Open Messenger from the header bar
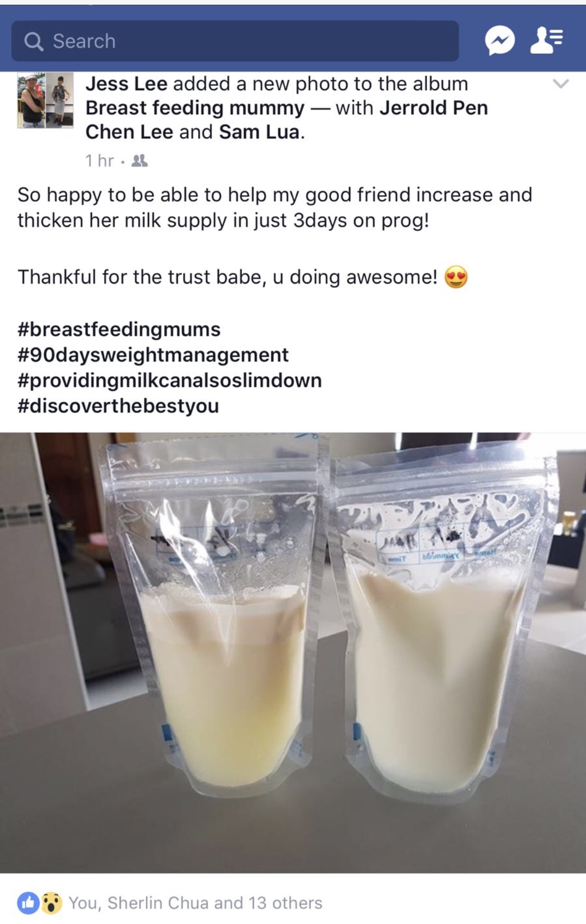This screenshot has height=924, width=586. [x=499, y=41]
